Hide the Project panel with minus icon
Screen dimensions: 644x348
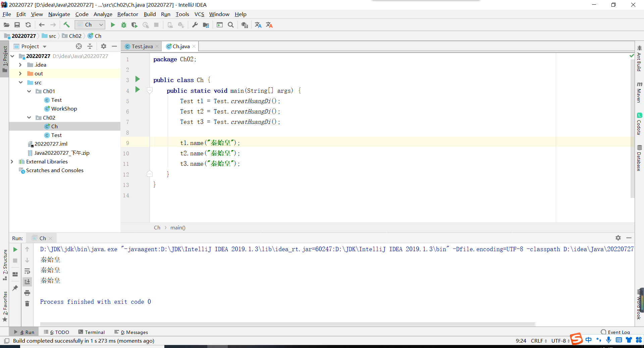114,46
